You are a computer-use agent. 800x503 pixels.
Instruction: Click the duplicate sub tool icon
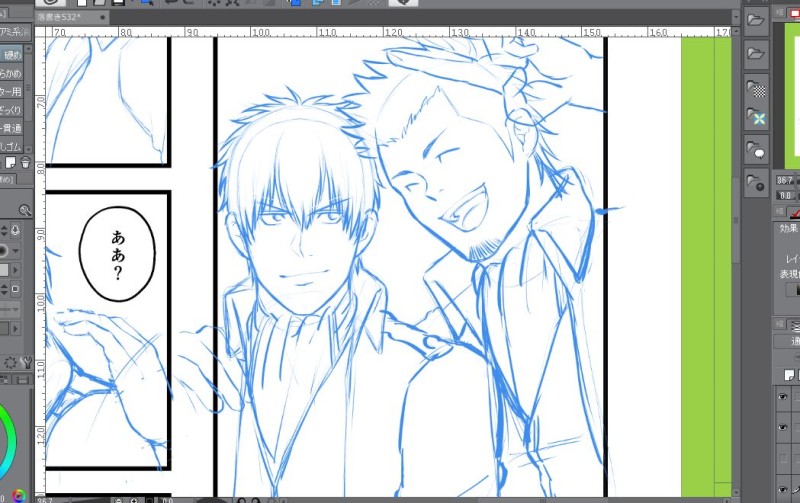(x=10, y=163)
